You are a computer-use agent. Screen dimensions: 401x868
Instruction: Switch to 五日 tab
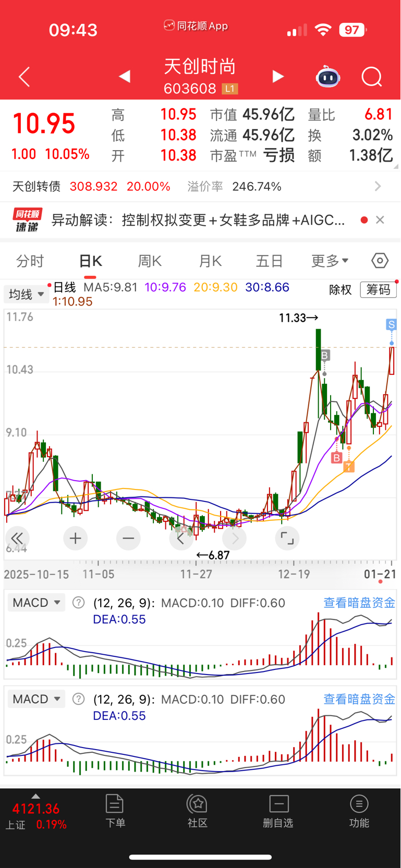270,261
